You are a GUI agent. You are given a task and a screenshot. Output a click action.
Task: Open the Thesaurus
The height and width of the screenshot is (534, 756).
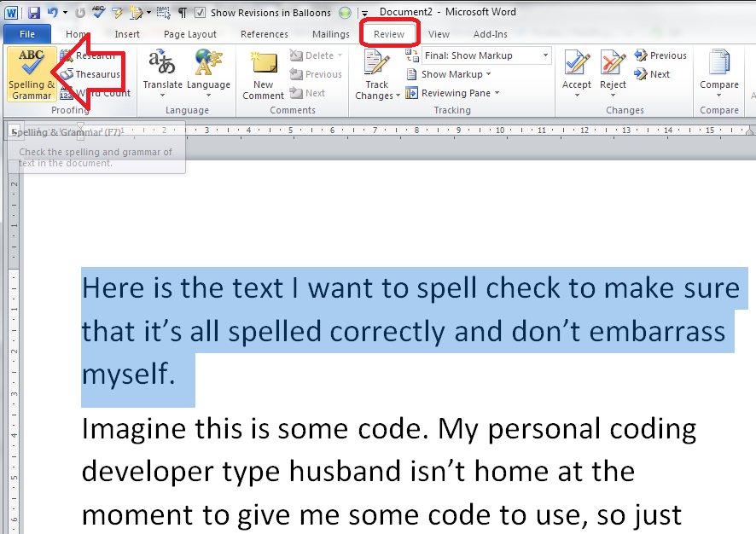tap(92, 74)
